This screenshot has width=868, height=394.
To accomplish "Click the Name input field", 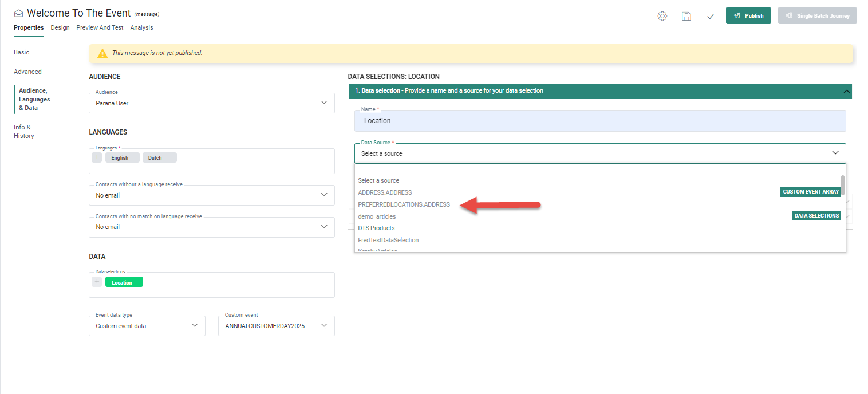I will pos(599,121).
